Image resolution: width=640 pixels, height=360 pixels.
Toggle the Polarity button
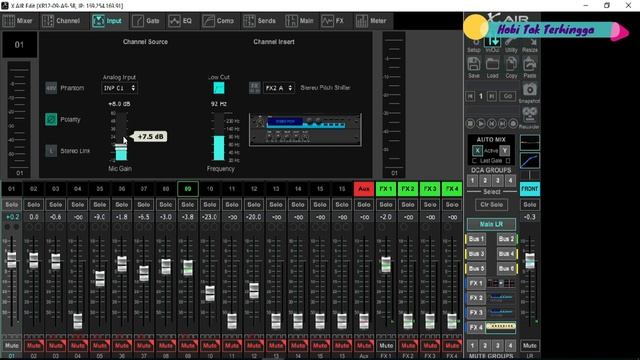[x=51, y=119]
